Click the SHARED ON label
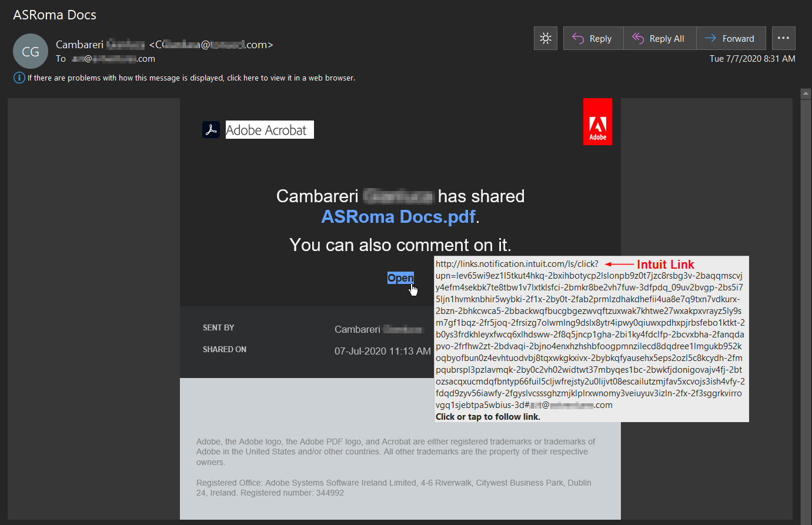The image size is (812, 525). point(225,349)
